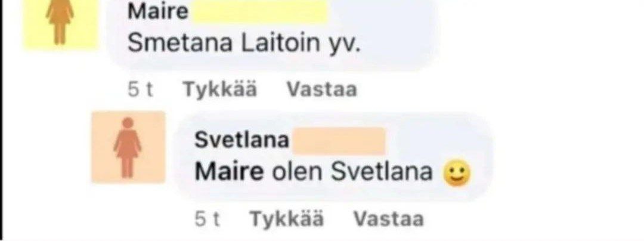Click the word Smetana in Maire's comment
Image resolution: width=644 pixels, height=241 pixels.
tap(180, 44)
